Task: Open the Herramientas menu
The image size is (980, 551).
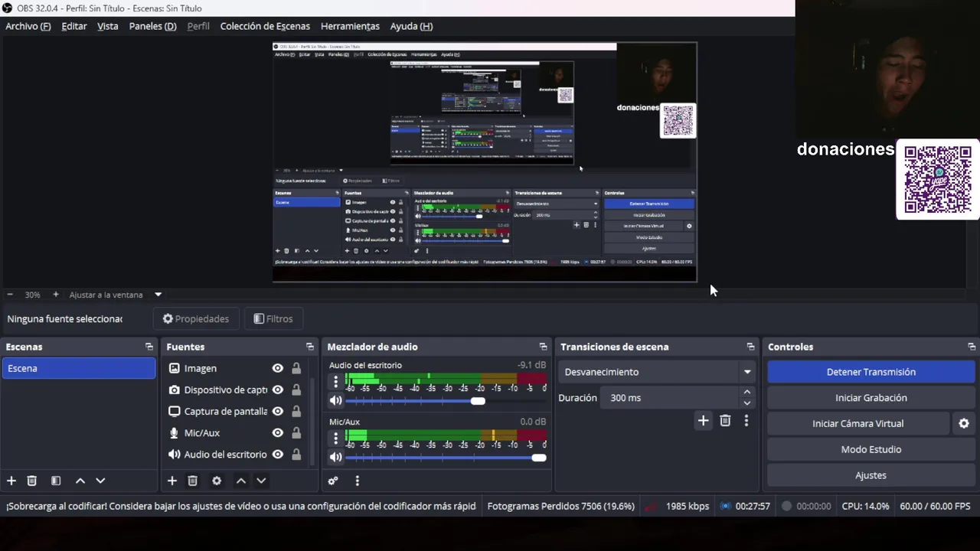Action: (x=350, y=26)
